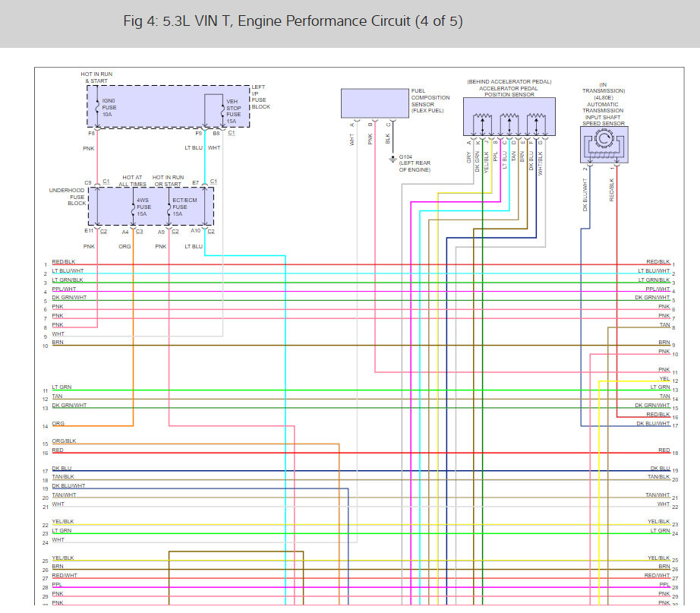The width and height of the screenshot is (700, 613).
Task: Click the left LT BLU/WHT wire label
Action: coord(68,270)
